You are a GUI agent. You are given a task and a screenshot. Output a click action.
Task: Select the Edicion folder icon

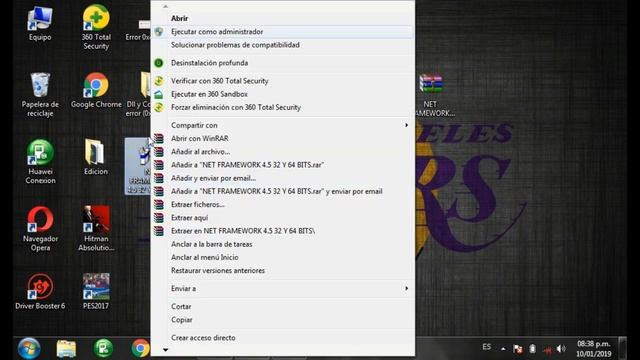[x=96, y=157]
